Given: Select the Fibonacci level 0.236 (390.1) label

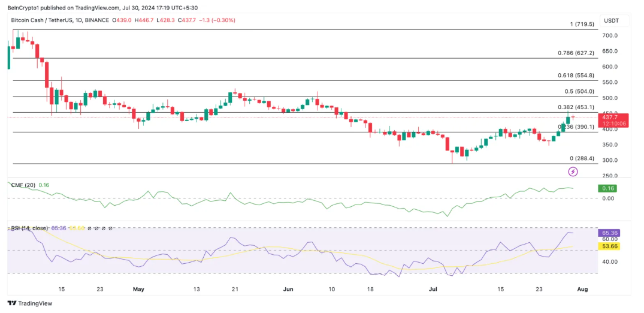Looking at the screenshot, I should coord(576,127).
